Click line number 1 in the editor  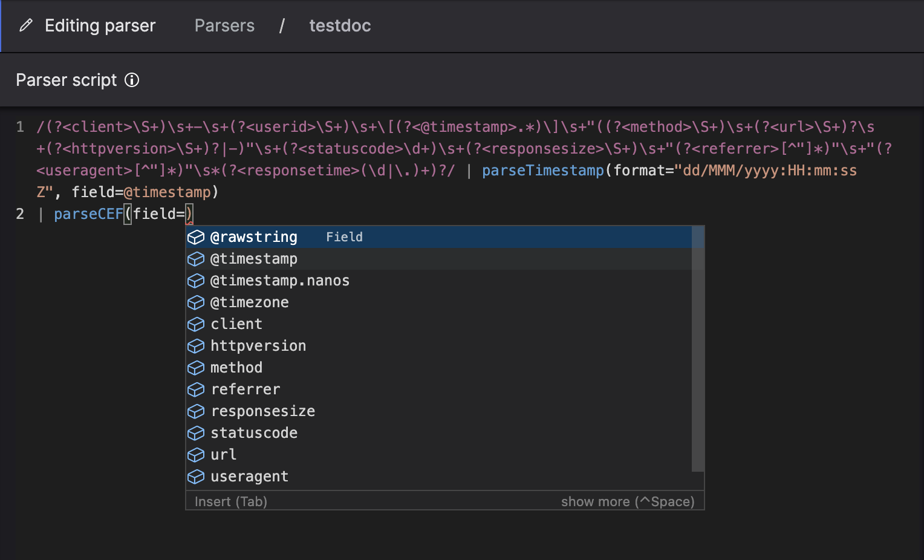20,127
